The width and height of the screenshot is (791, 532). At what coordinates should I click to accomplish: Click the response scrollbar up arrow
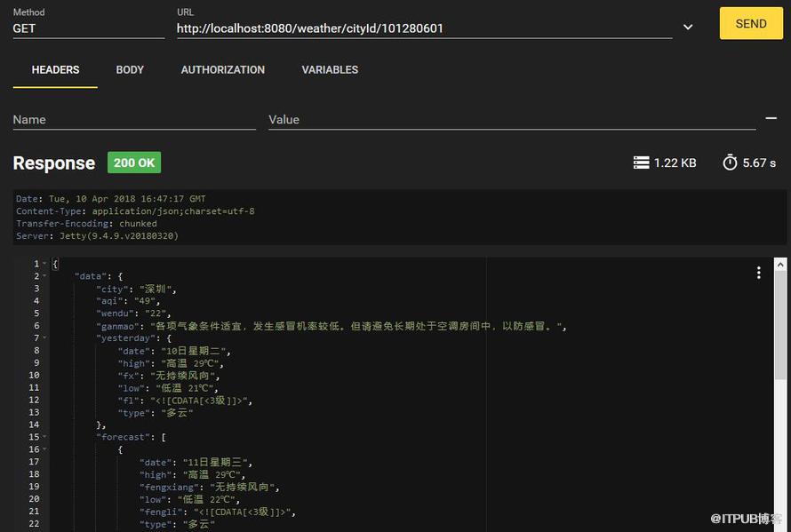[x=780, y=265]
